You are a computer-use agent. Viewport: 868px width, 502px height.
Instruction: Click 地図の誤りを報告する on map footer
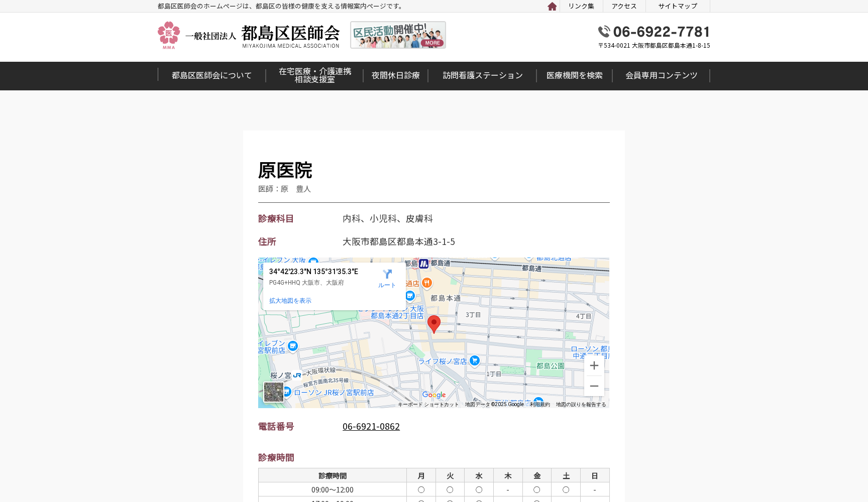tap(581, 405)
